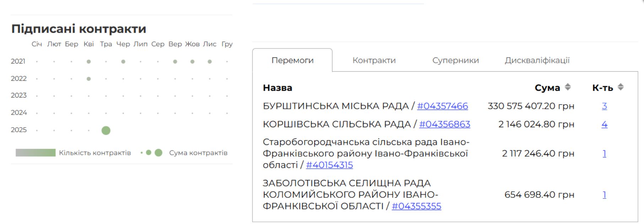Viewport: 644px width, 224px height.
Task: Select the large May 2025 contract dot
Action: click(106, 130)
